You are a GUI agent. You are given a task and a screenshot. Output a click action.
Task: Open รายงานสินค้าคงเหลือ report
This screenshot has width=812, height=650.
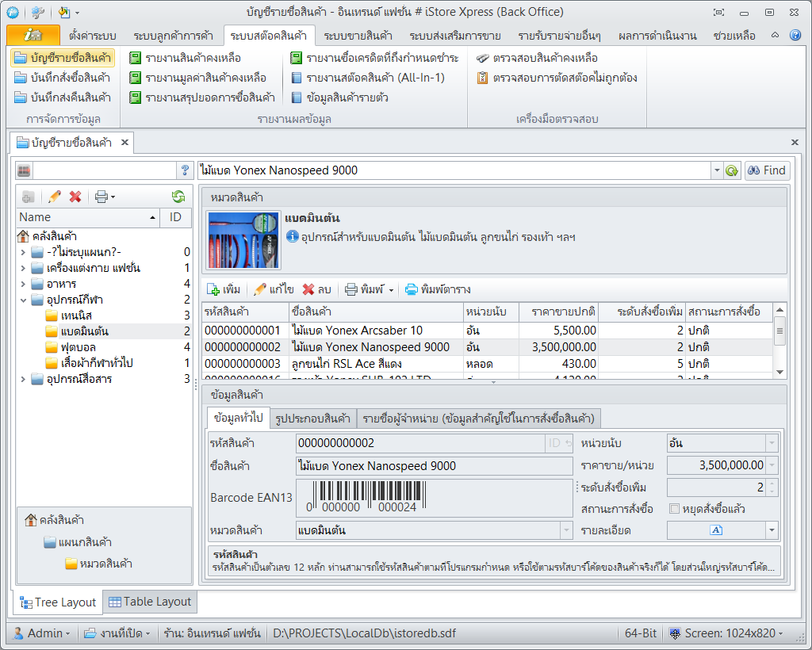(x=185, y=58)
